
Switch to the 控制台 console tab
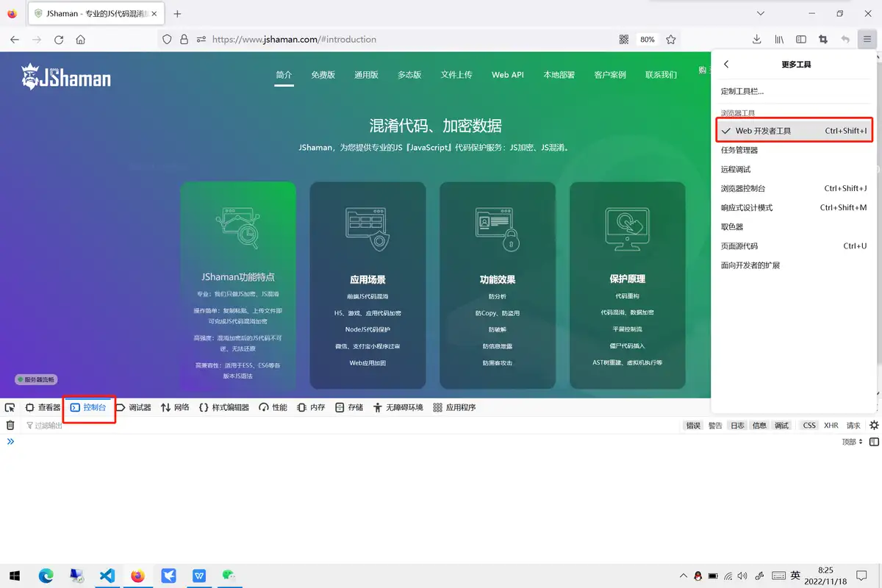[88, 407]
